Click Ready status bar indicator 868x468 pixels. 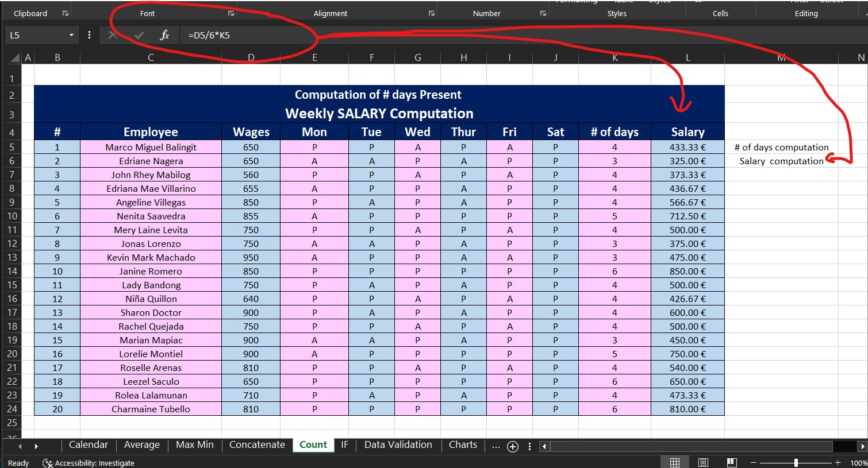(x=18, y=463)
